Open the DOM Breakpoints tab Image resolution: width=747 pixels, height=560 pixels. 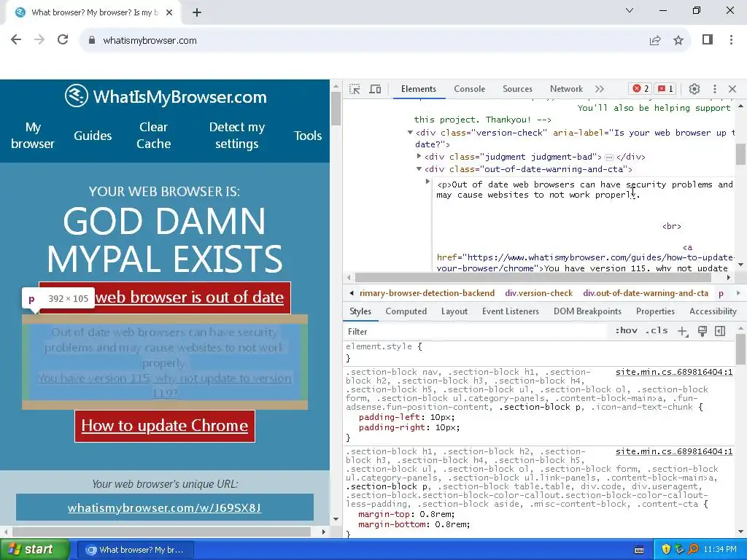click(587, 311)
